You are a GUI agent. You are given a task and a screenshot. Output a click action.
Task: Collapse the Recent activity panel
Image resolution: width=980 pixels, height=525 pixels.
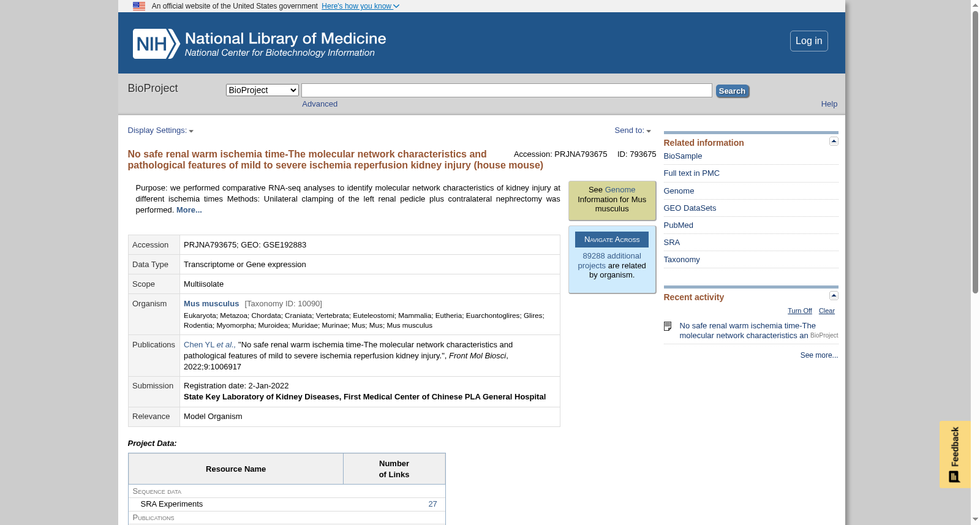click(834, 296)
